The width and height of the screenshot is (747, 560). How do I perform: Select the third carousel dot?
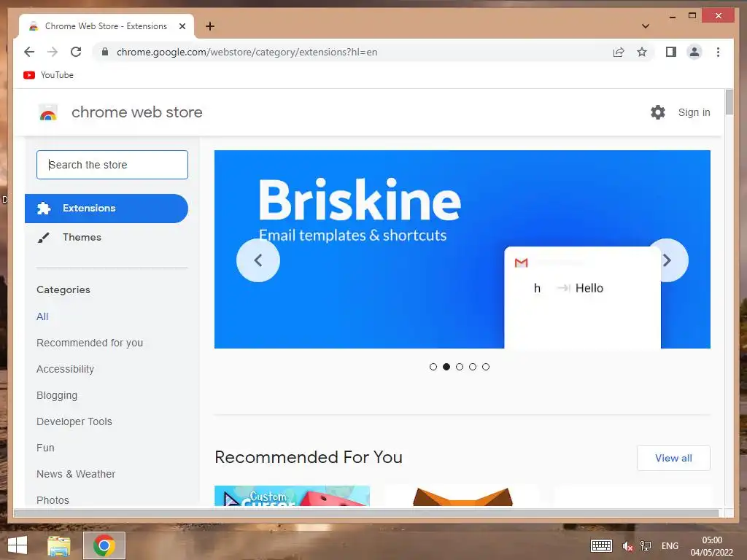click(460, 367)
